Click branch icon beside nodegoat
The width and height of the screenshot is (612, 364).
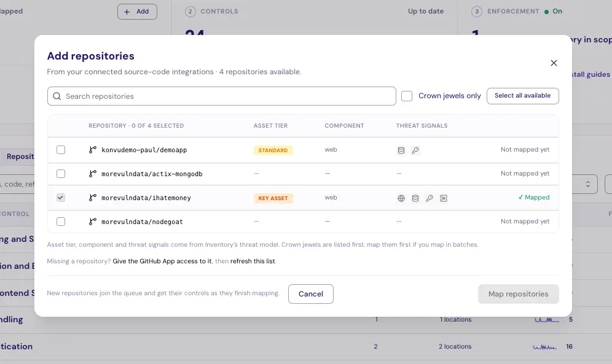point(93,222)
